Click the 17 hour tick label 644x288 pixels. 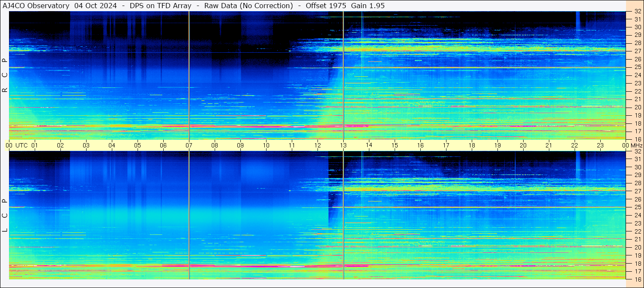[x=446, y=145]
